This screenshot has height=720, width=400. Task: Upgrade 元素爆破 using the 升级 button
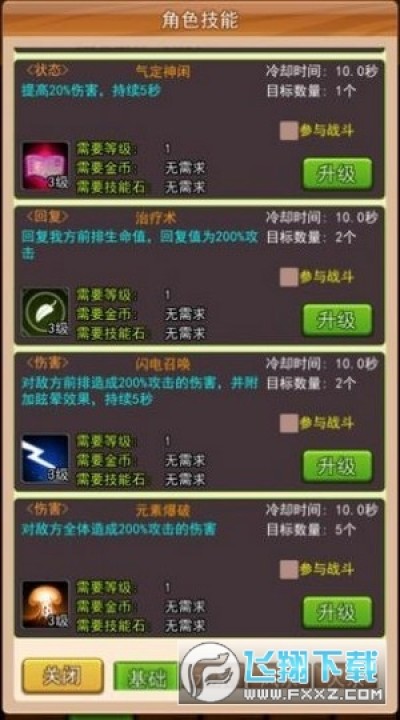pyautogui.click(x=337, y=613)
